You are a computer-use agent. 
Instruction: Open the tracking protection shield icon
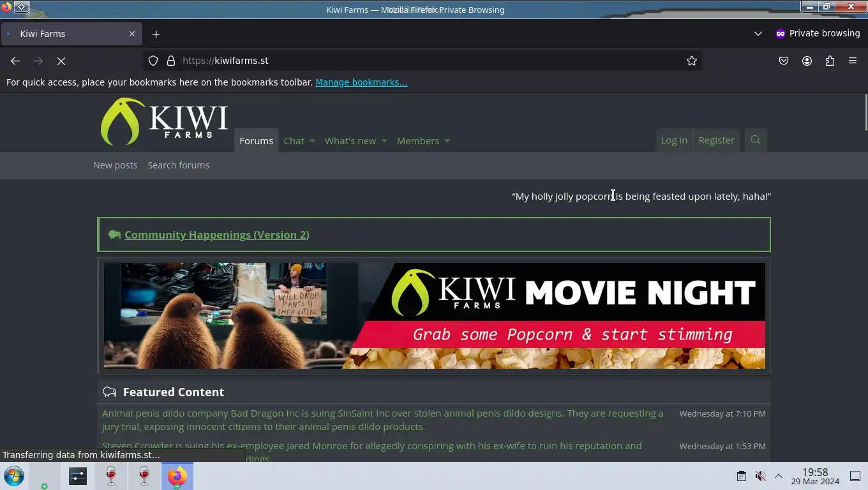(x=153, y=61)
